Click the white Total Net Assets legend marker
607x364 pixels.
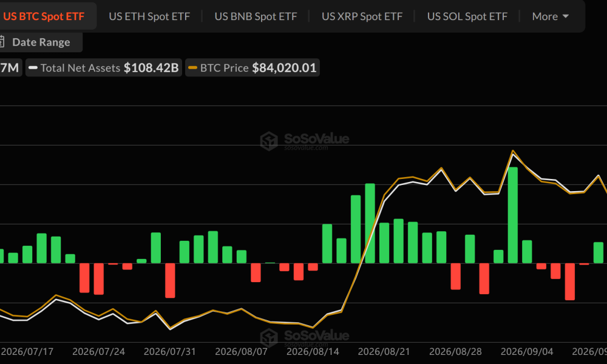tap(33, 68)
